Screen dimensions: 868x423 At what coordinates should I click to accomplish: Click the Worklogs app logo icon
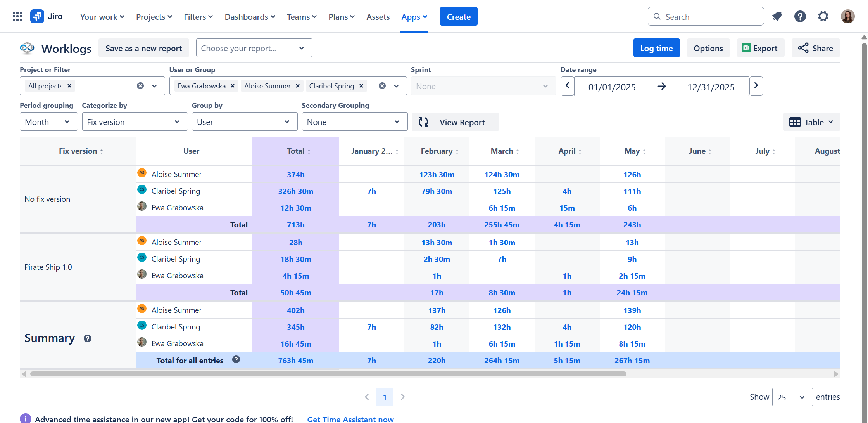click(27, 48)
